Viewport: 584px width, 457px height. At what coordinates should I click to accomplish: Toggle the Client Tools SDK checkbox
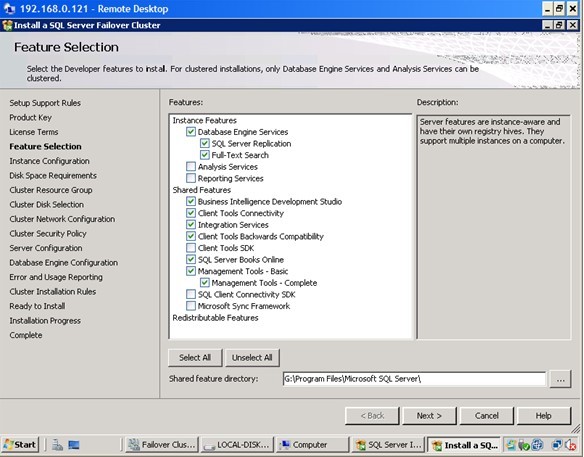tap(191, 247)
